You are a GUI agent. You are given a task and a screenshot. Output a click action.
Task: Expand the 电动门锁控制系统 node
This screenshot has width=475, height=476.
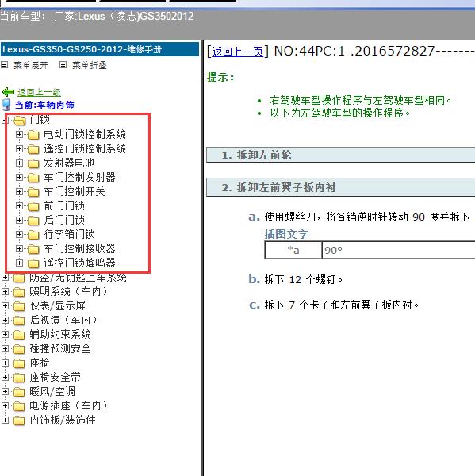(19, 134)
